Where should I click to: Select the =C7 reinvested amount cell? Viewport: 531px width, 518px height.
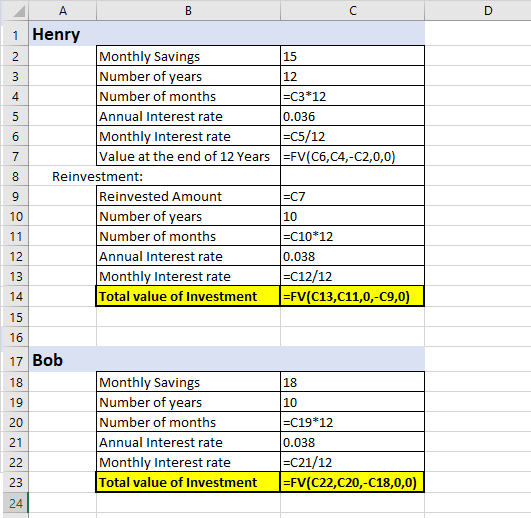[353, 196]
